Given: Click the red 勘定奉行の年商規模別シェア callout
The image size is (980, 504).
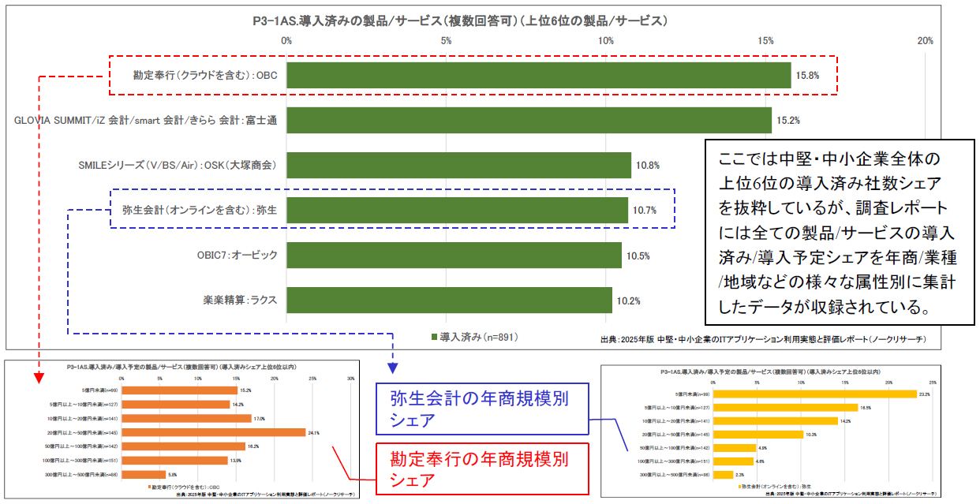Looking at the screenshot, I should point(481,469).
